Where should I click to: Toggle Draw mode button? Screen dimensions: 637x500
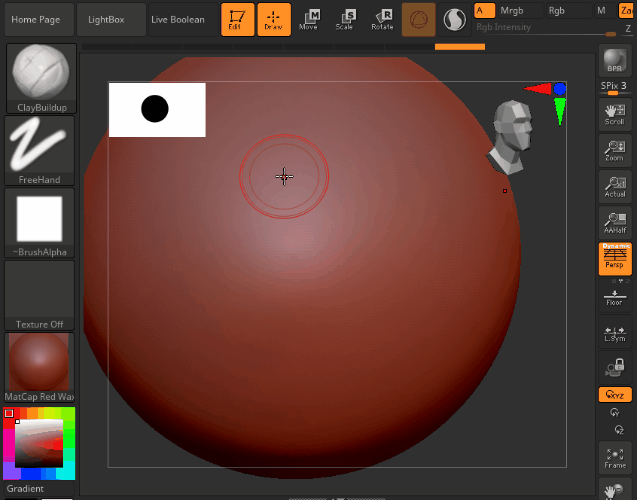tap(273, 20)
